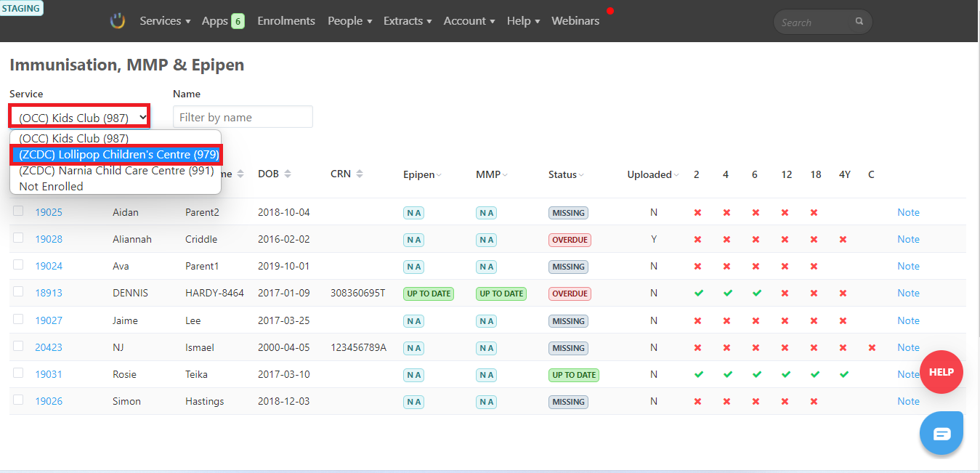
Task: Open Status column filter dropdown
Action: click(x=566, y=174)
